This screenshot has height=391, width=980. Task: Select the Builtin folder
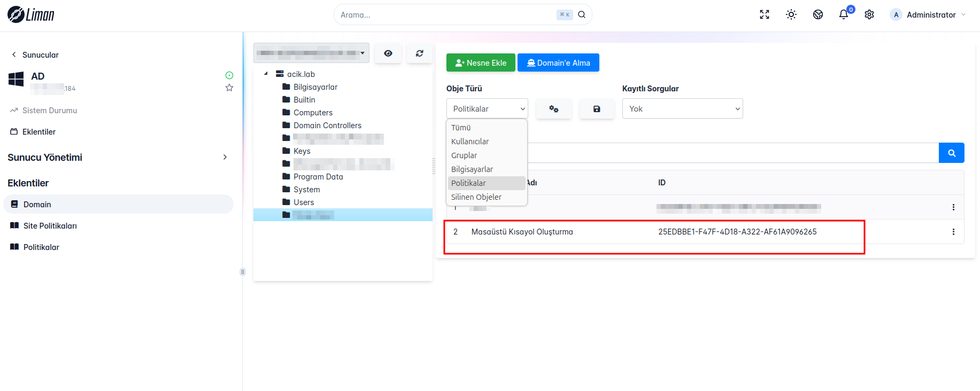click(x=304, y=99)
